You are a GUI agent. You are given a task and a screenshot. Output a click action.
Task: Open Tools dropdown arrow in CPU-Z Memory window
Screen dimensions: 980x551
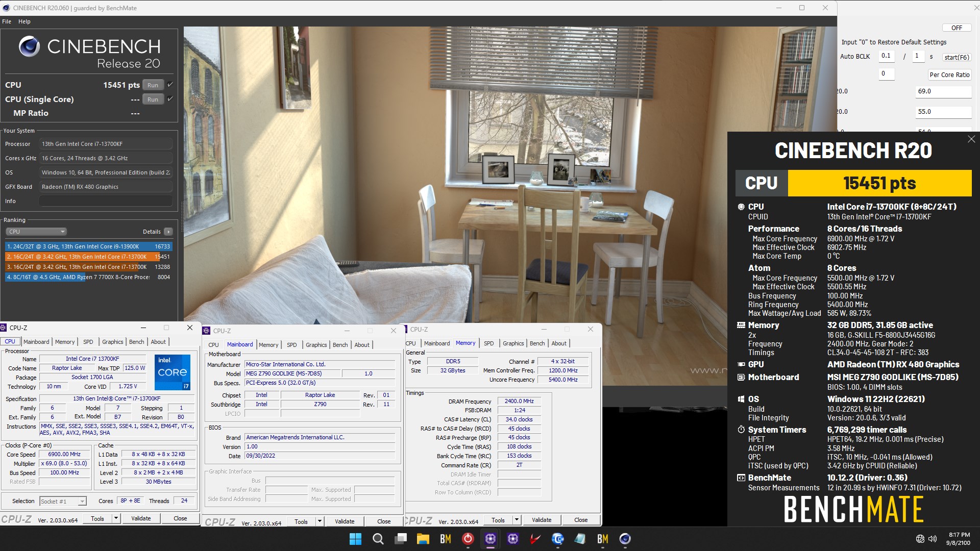pos(517,520)
